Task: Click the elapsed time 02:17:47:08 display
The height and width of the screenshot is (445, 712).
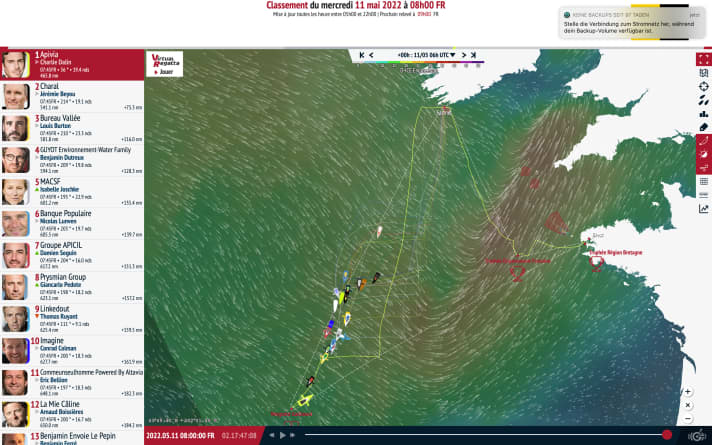Action: (x=239, y=435)
